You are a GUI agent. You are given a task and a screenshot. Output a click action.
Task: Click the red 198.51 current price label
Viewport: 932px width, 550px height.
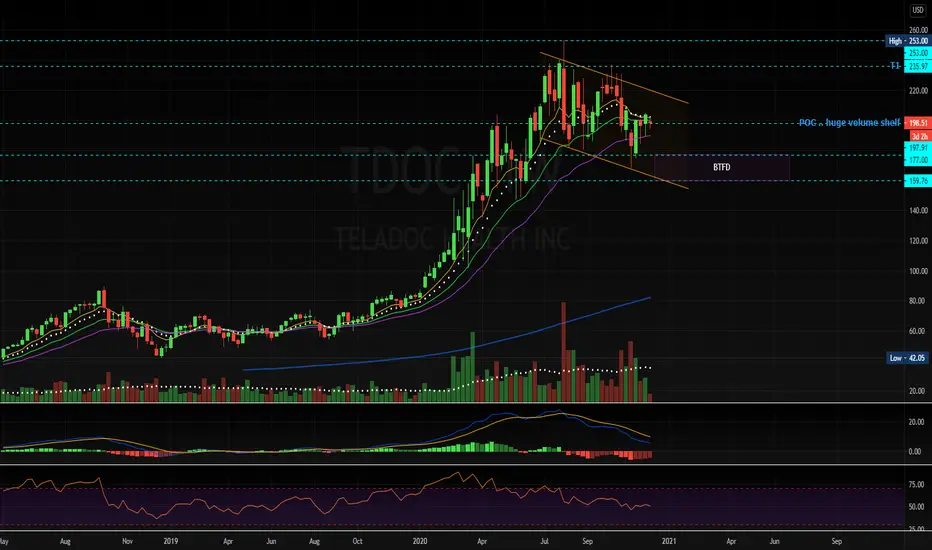[917, 123]
